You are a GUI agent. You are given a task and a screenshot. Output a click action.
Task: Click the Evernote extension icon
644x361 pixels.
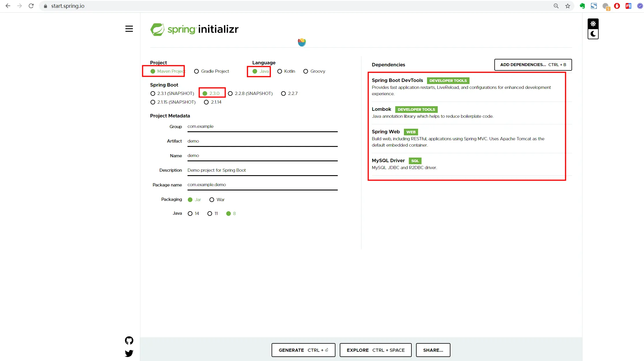click(x=582, y=6)
